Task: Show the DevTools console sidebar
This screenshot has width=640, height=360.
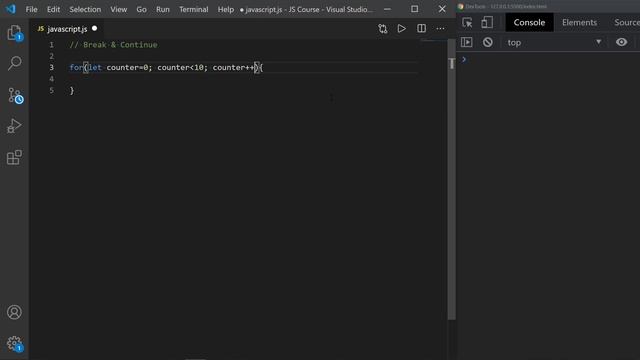Action: tap(467, 42)
